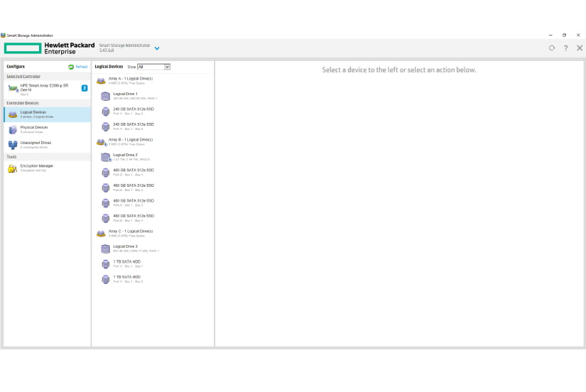Select Array B in the device list
The height and width of the screenshot is (392, 586).
coord(153,141)
